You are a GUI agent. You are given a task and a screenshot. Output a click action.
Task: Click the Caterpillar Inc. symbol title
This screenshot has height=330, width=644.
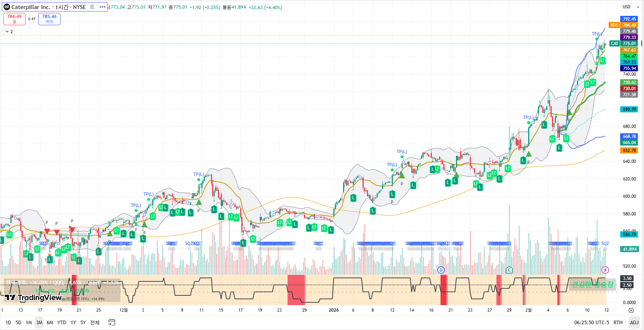click(x=31, y=7)
